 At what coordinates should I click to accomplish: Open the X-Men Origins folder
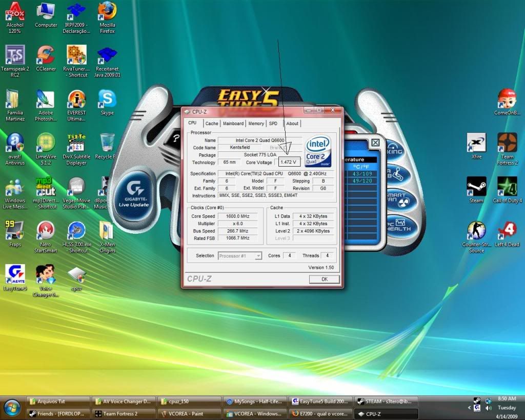click(107, 237)
